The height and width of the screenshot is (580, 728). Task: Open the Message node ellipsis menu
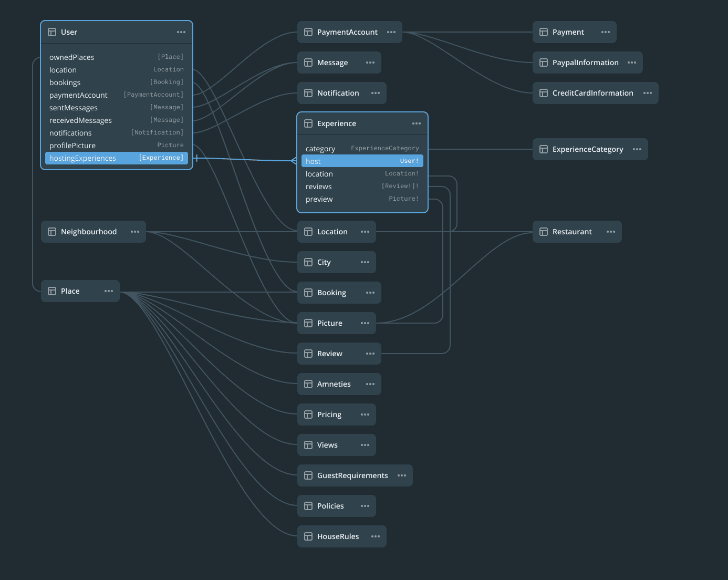[x=370, y=63]
